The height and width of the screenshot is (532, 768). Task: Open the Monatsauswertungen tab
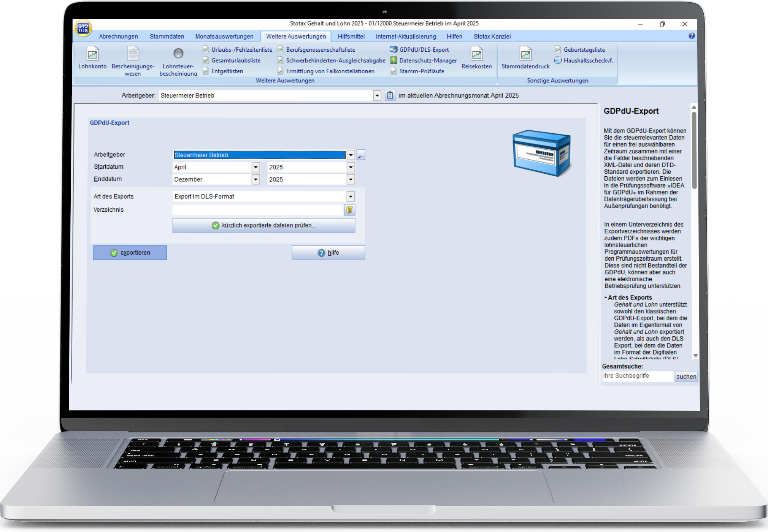coord(224,36)
